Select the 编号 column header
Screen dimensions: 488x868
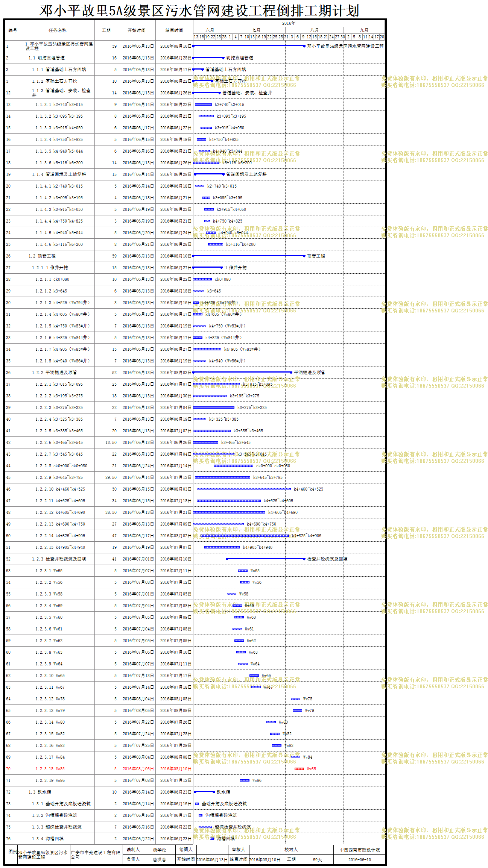tap(13, 30)
